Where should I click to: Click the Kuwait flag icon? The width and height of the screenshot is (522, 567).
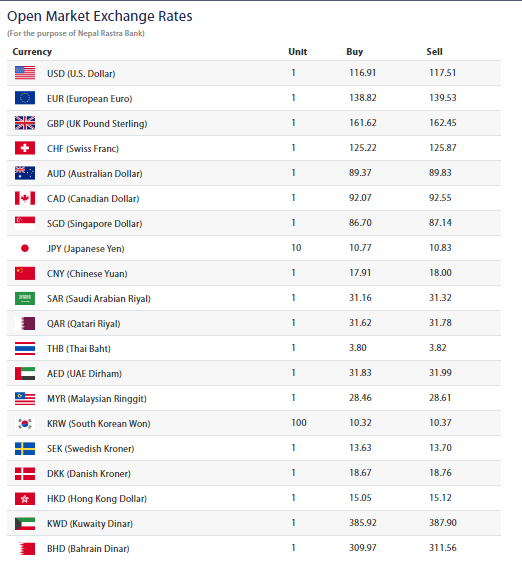click(x=25, y=523)
